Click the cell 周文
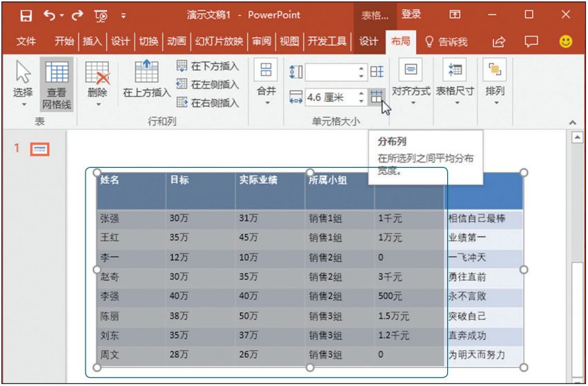The image size is (588, 386). pos(131,355)
